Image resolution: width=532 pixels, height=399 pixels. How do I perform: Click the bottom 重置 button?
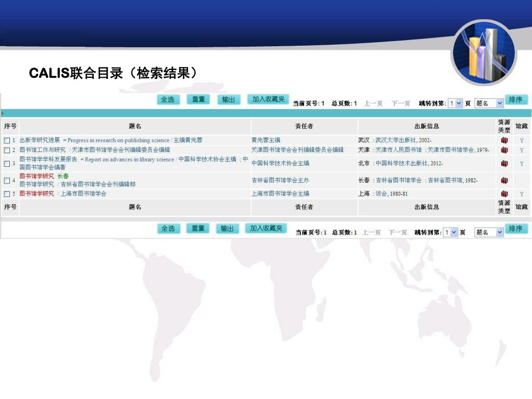point(198,229)
